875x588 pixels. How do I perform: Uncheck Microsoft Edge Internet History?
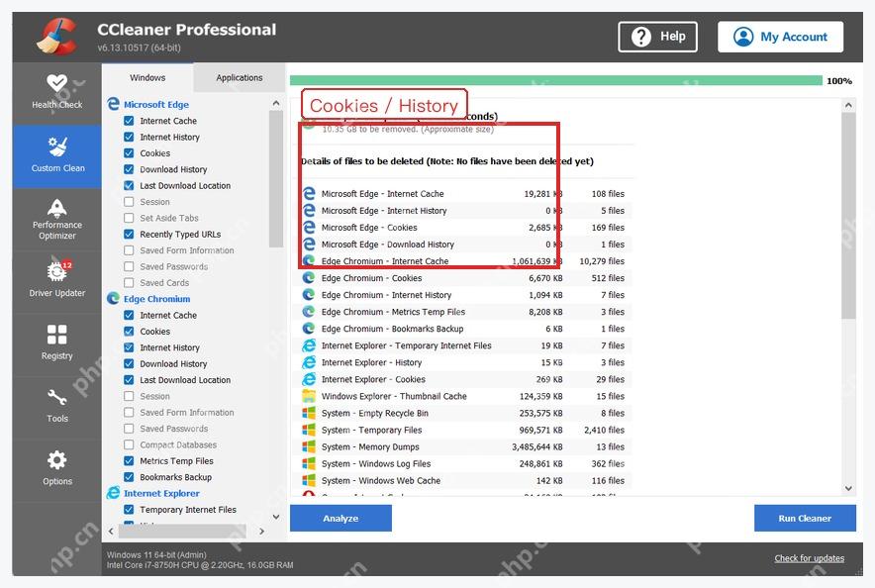tap(129, 137)
